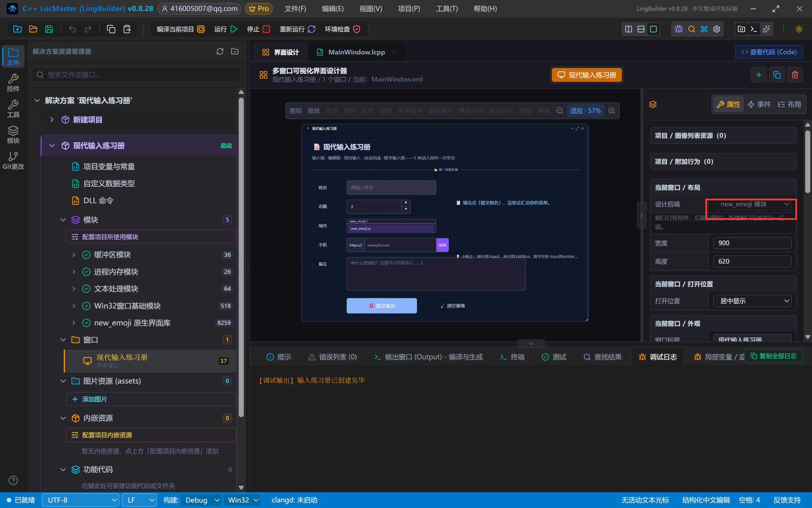Switch to single pane layout icon
This screenshot has width=812, height=508.
pos(653,29)
